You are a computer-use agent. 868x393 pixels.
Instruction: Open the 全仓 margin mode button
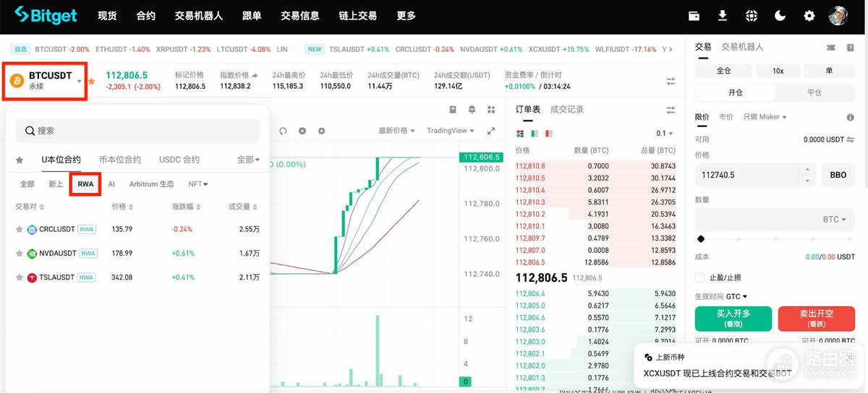coord(723,71)
